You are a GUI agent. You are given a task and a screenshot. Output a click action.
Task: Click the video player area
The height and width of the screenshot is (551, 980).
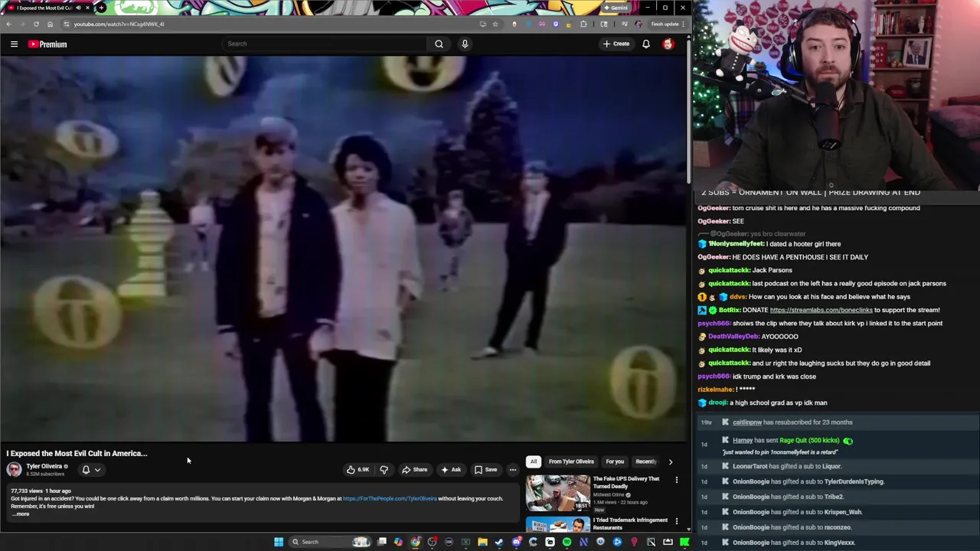coord(343,249)
